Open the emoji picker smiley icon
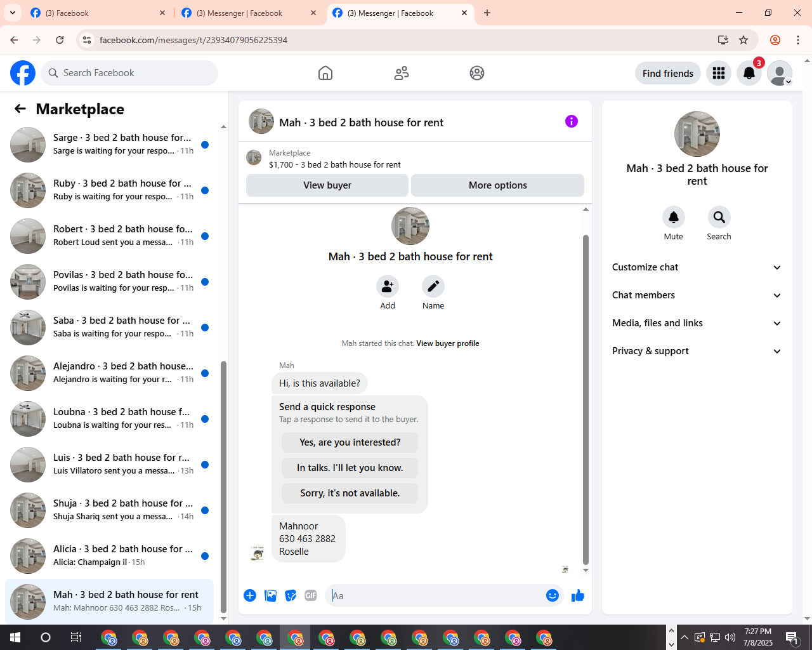Screen dimensions: 812x650 click(553, 595)
